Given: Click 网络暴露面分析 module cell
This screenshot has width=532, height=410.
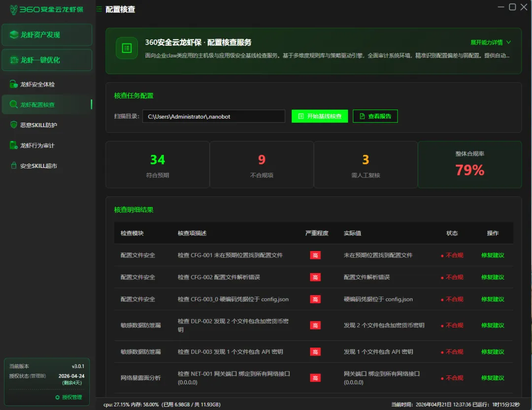Looking at the screenshot, I should tap(140, 378).
